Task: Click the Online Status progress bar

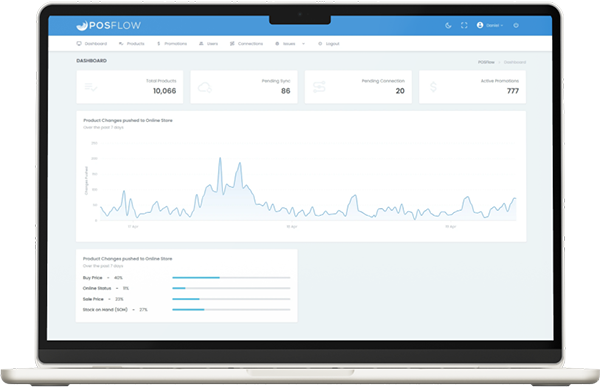Action: [x=231, y=288]
